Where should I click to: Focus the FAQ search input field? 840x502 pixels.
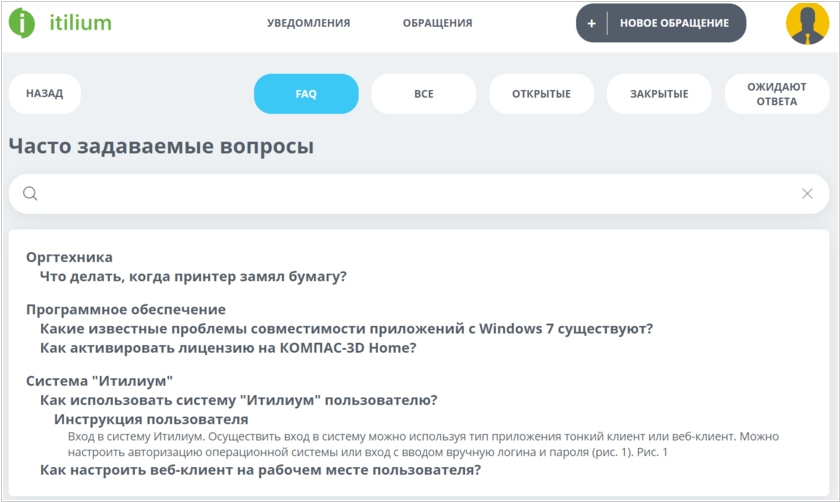pyautogui.click(x=419, y=193)
